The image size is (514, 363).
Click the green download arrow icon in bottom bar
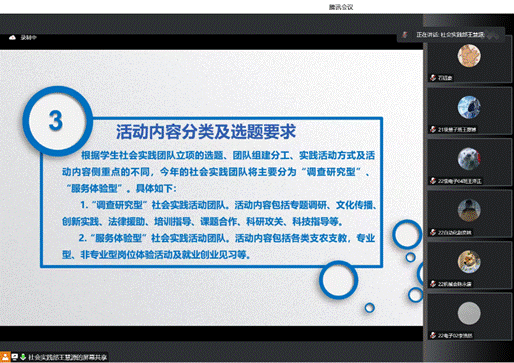[x=23, y=357]
